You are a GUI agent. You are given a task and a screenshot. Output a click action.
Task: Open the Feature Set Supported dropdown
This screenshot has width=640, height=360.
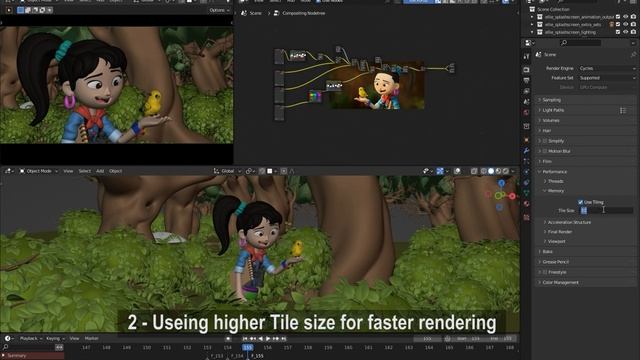[607, 78]
